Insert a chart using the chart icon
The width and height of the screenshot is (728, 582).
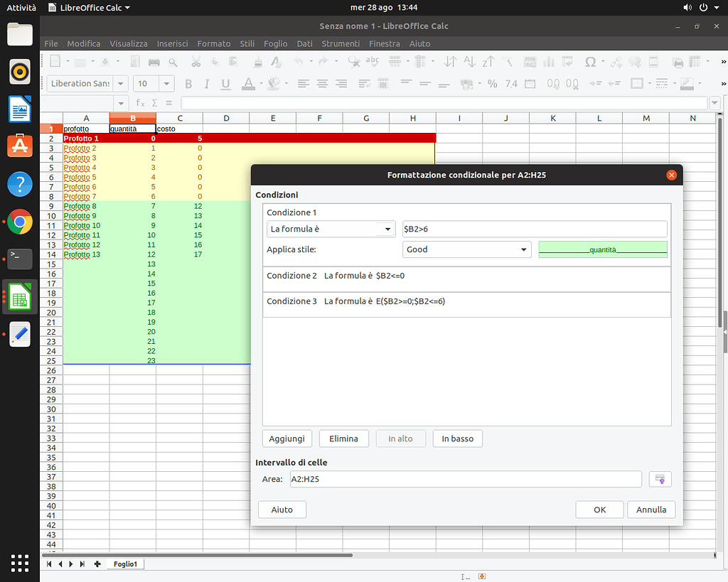tap(550, 62)
